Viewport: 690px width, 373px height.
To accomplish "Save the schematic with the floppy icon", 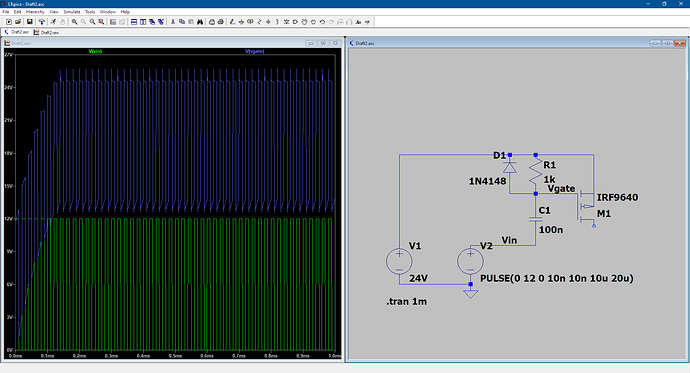I will [x=29, y=22].
